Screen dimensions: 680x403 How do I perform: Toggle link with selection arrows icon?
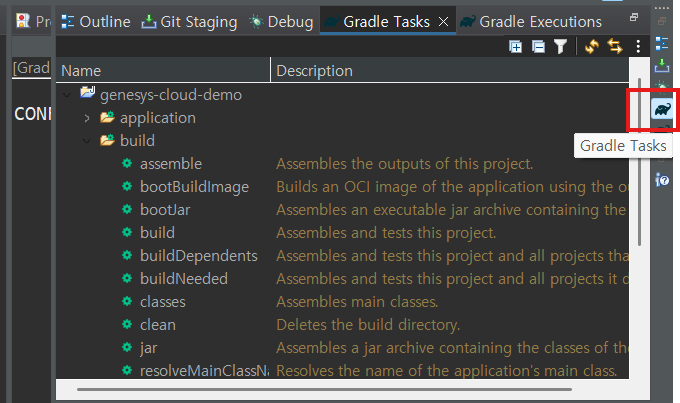pos(615,46)
